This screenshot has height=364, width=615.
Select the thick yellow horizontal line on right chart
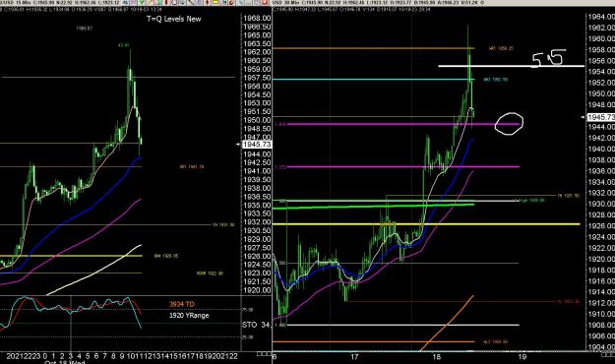point(426,224)
